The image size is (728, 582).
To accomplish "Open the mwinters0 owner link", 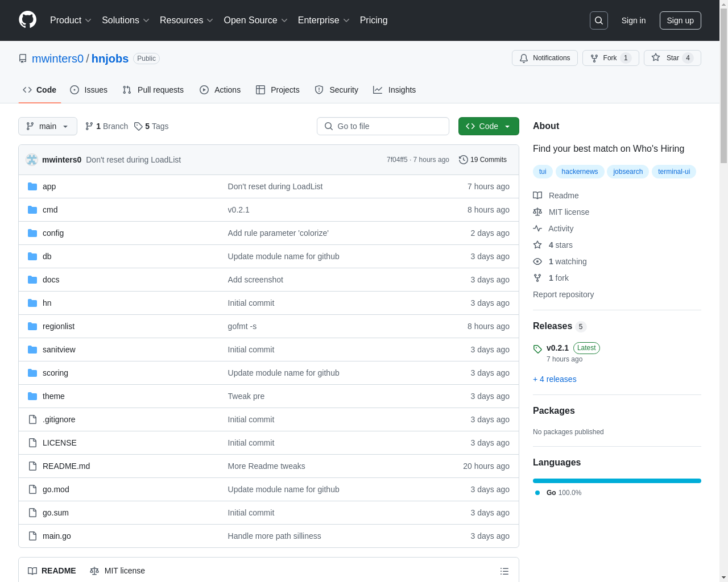I will [57, 59].
